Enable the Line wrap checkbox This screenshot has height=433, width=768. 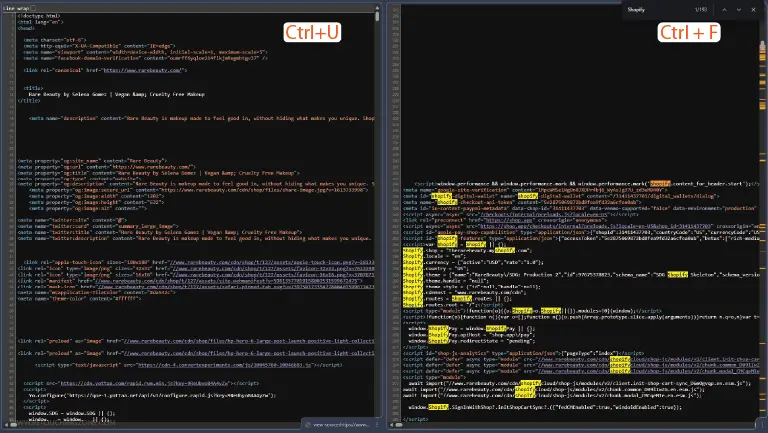tap(33, 8)
